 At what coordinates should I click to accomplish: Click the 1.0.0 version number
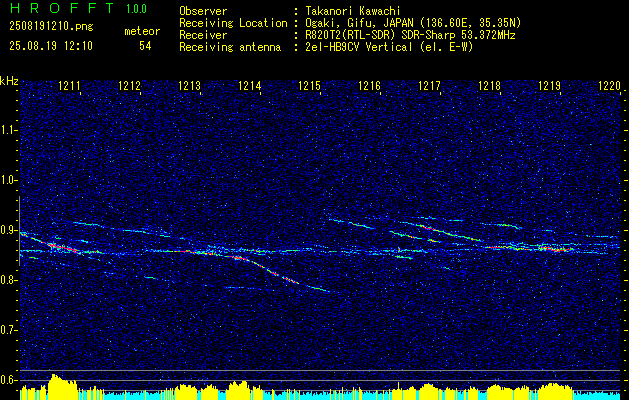click(136, 9)
